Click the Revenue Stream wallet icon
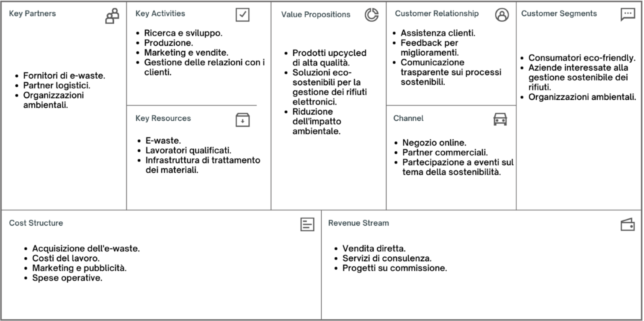 pyautogui.click(x=627, y=225)
